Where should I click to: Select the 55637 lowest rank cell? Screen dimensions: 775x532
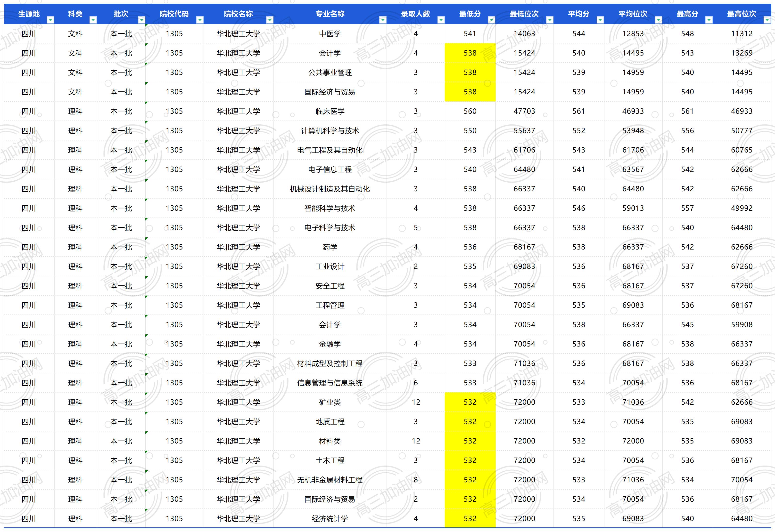coord(524,131)
